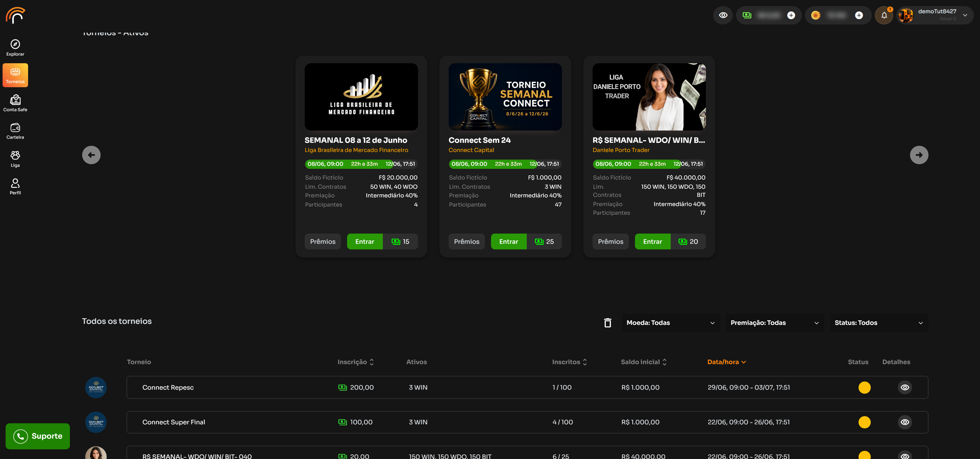Screen dimensions: 980x459
Task: Click the gold coin balance icon
Action: point(815,15)
